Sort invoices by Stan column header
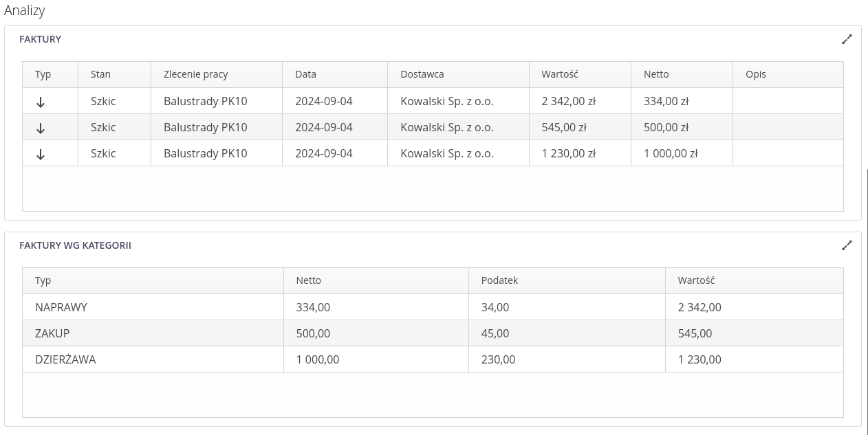Screen dimensions: 868x435 (100, 74)
